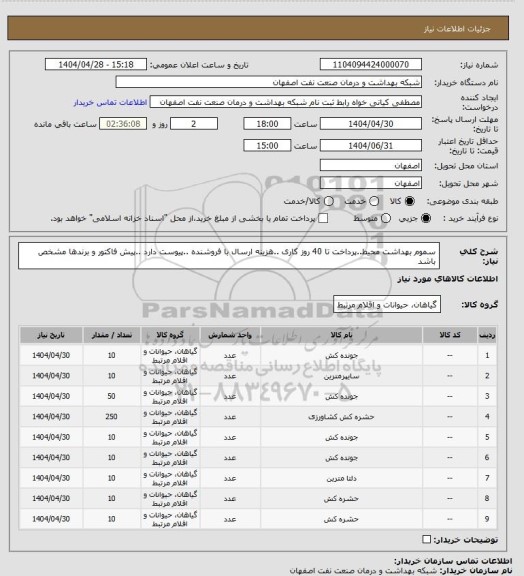Click the general need description text box
This screenshot has width=524, height=576.
pos(229,256)
